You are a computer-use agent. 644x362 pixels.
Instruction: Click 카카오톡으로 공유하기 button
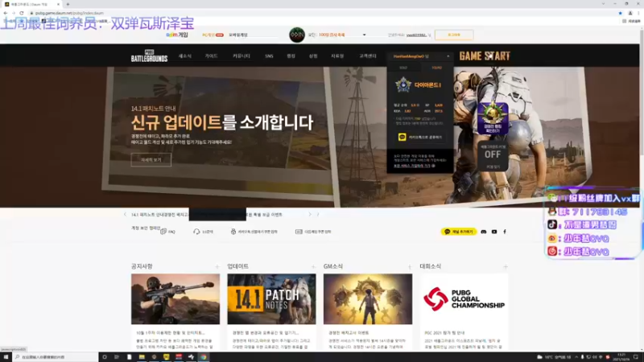coord(420,137)
